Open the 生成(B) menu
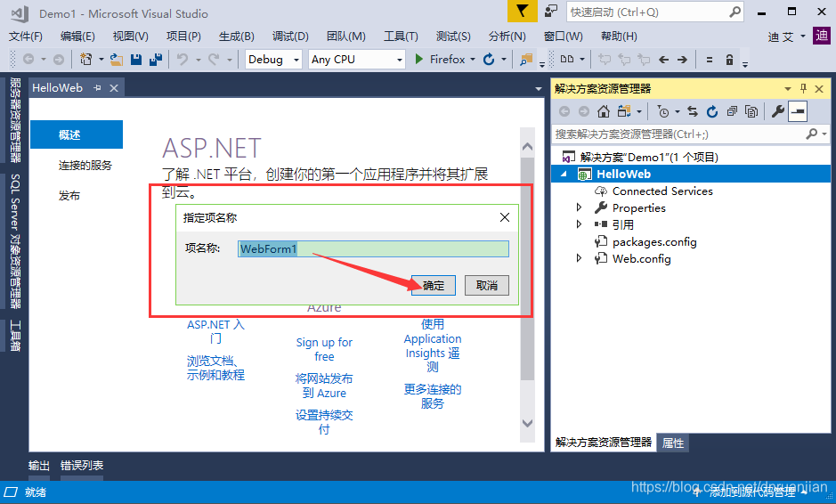 [236, 37]
